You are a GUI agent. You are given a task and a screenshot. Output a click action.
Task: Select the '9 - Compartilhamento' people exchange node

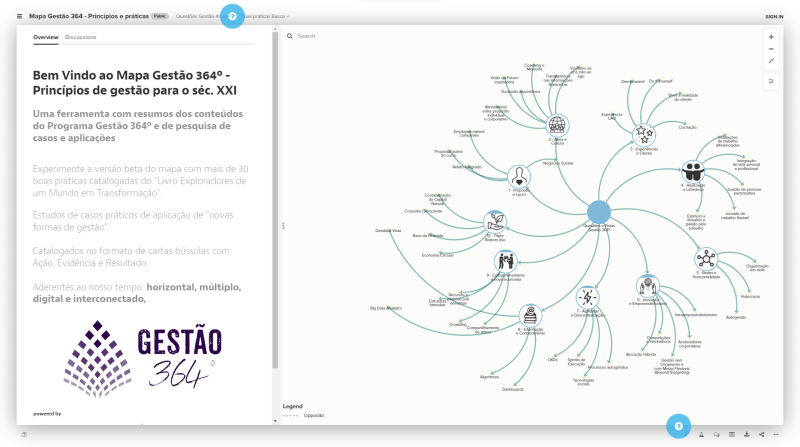coord(506,261)
